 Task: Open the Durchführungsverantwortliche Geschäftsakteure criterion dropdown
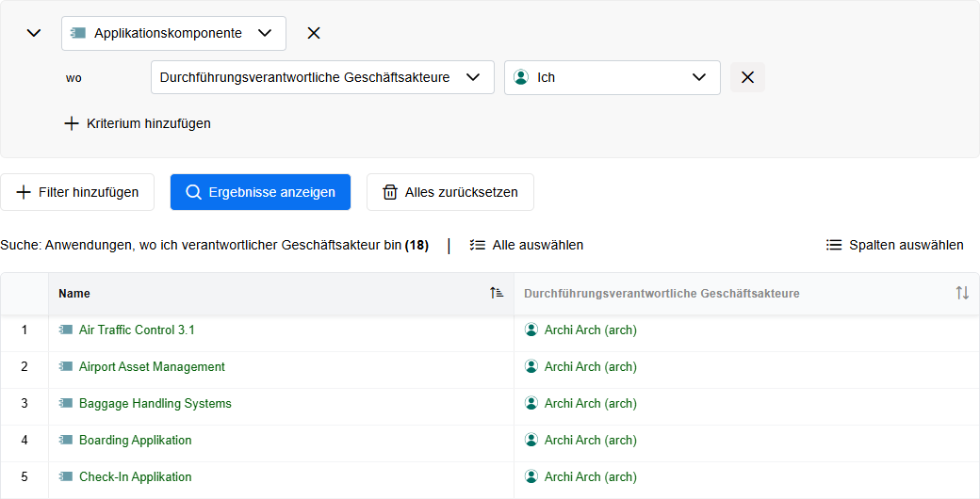pyautogui.click(x=322, y=77)
